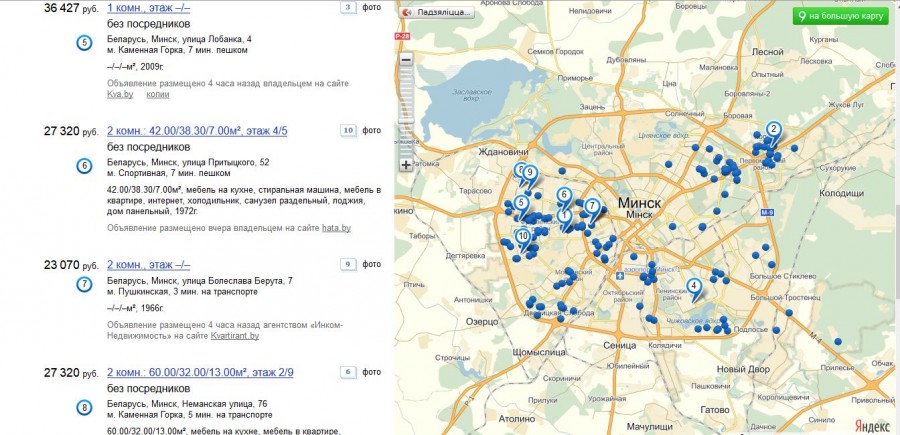
Task: Zoom out with the map minus button
Action: 406,60
